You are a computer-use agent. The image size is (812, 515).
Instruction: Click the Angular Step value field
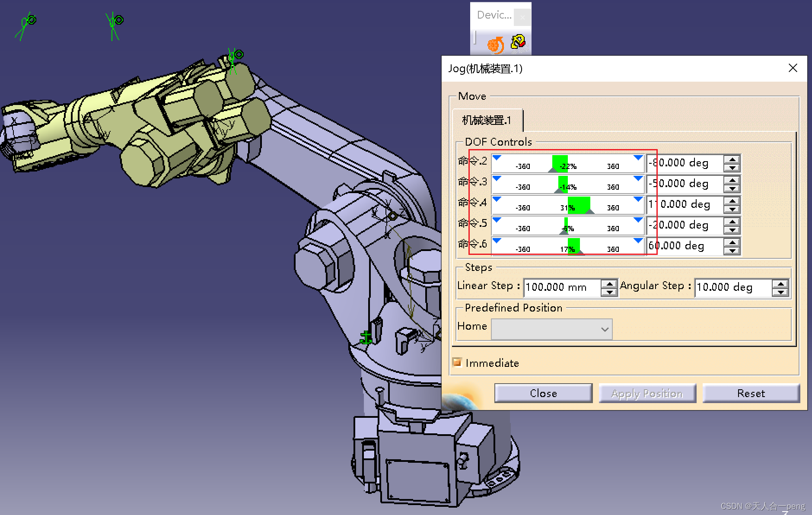[733, 288]
